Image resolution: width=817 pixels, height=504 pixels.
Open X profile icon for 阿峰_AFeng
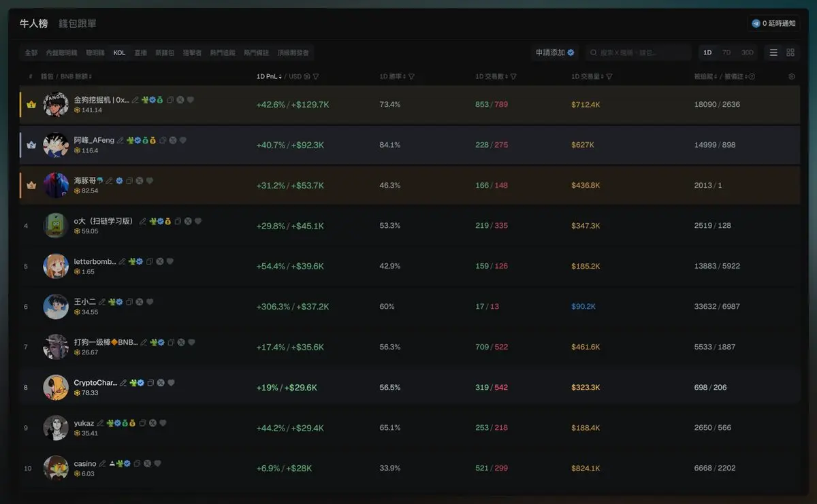coord(173,140)
